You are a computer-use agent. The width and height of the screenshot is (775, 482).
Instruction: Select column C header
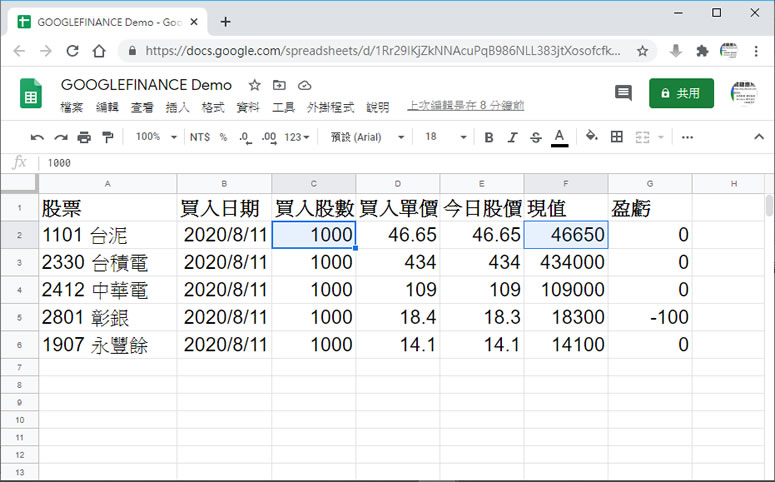(x=313, y=183)
